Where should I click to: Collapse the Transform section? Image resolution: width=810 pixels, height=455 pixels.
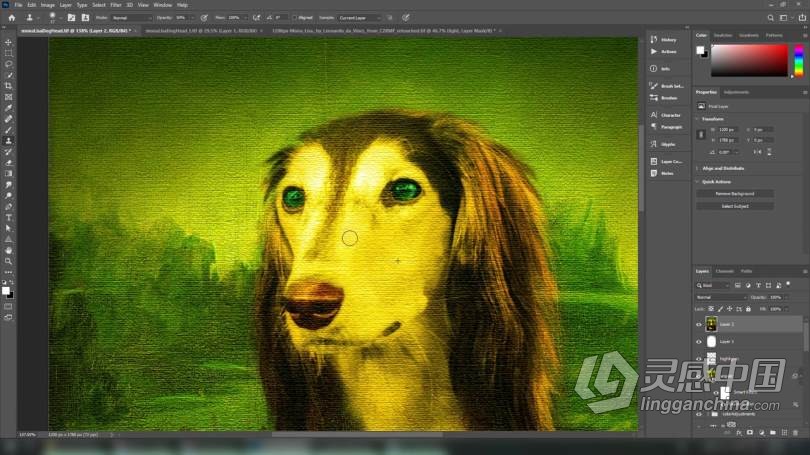[697, 119]
